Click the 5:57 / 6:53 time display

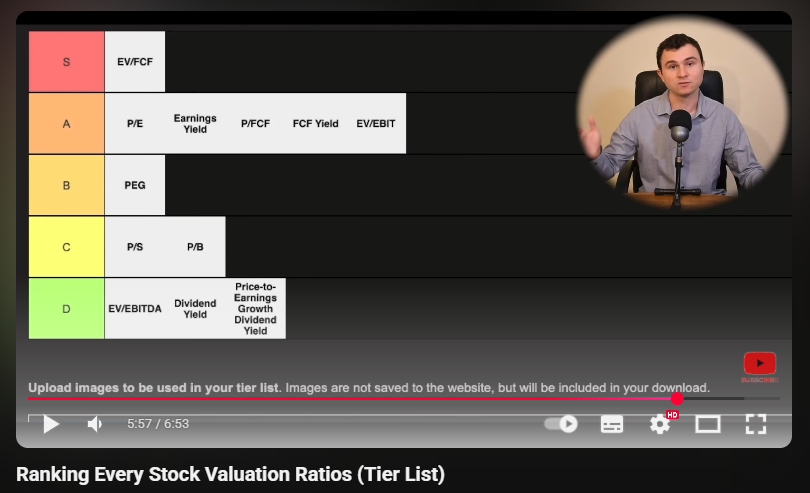(158, 424)
